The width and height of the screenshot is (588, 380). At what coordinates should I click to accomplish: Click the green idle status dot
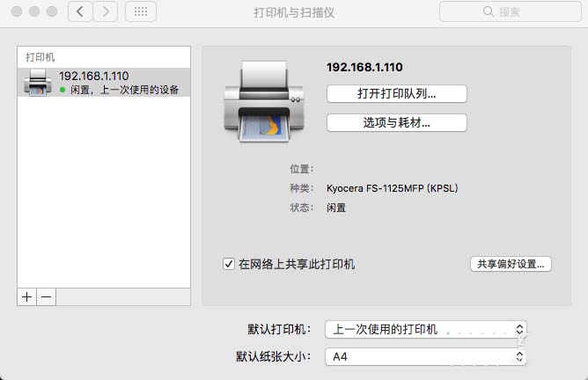[62, 90]
